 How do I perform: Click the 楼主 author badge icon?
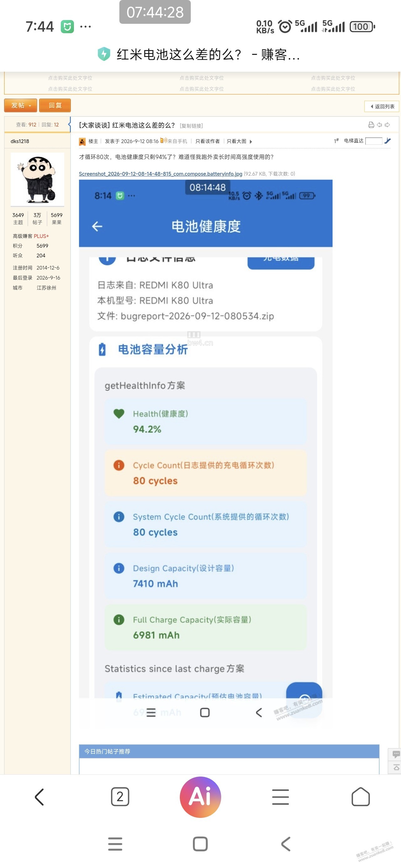click(82, 142)
